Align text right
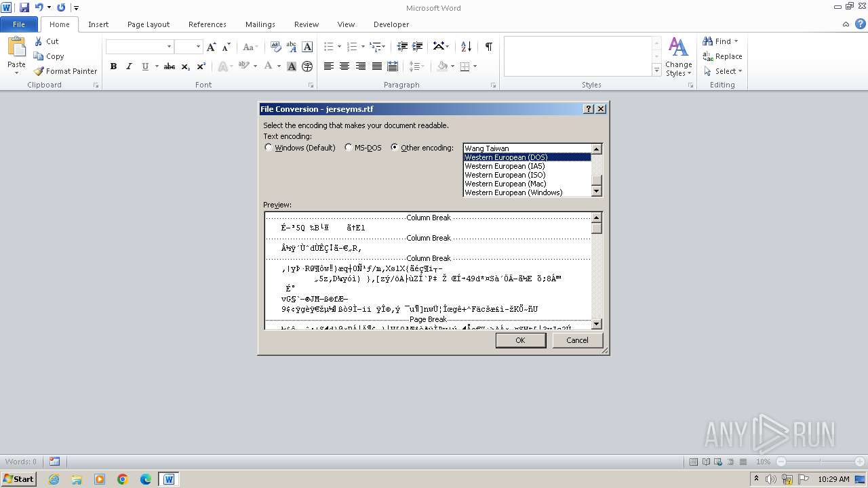 (x=361, y=66)
